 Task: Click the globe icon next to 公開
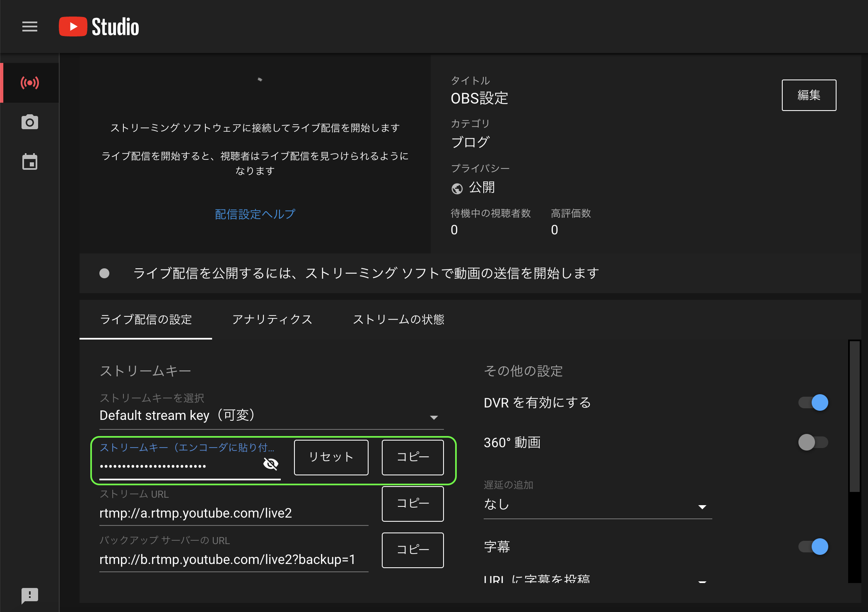pos(457,188)
